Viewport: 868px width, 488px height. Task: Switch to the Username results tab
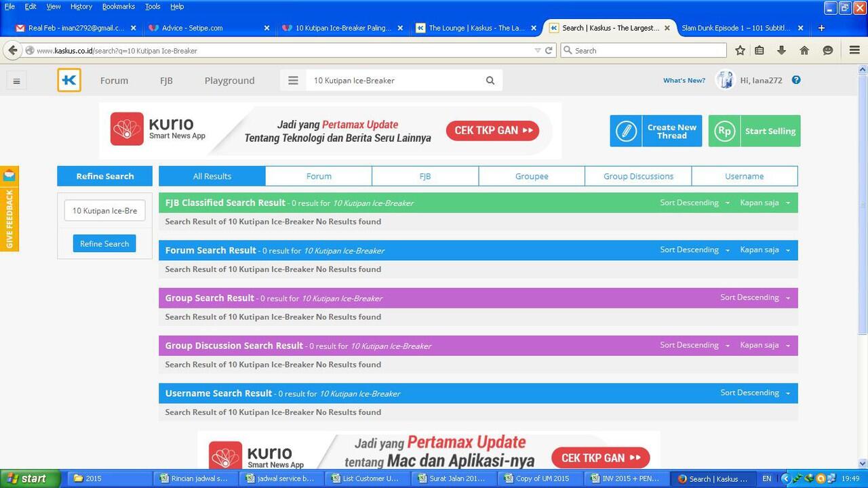click(x=745, y=176)
